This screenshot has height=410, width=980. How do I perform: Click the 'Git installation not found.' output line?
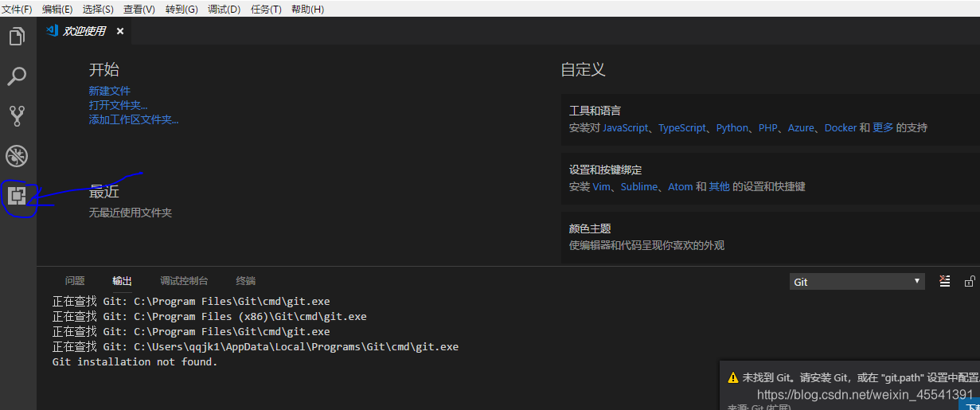click(135, 361)
